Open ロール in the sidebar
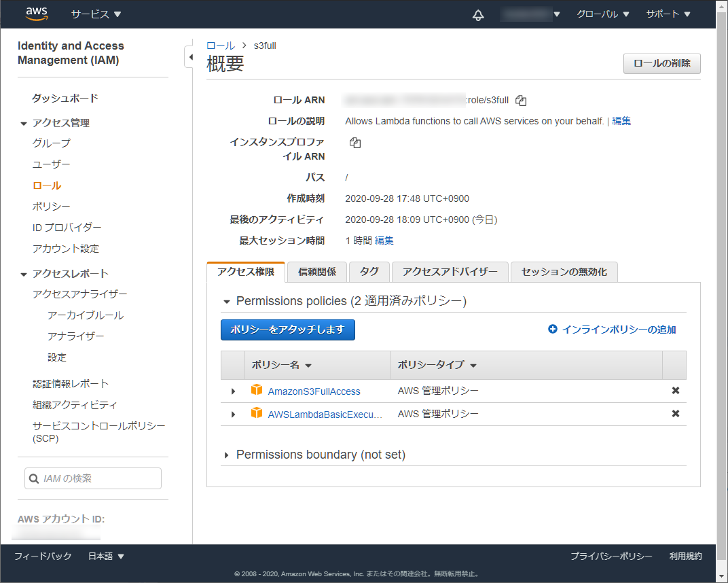Viewport: 728px width, 583px height. click(47, 185)
